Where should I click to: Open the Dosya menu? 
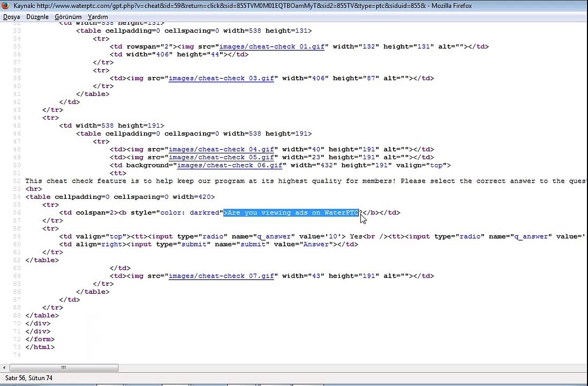[12, 17]
